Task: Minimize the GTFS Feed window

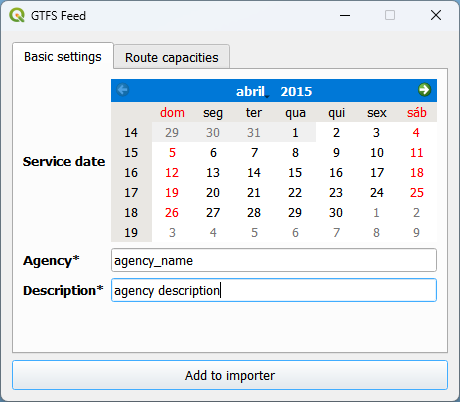Action: tap(345, 15)
